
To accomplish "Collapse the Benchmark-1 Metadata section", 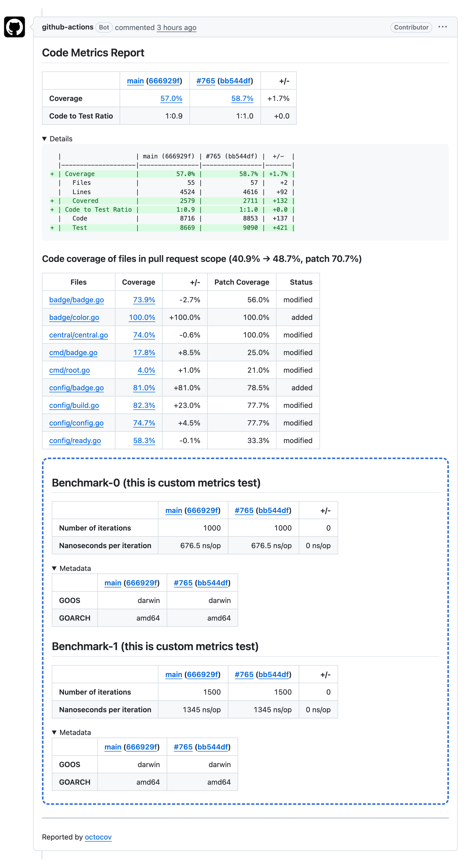I will pyautogui.click(x=54, y=733).
